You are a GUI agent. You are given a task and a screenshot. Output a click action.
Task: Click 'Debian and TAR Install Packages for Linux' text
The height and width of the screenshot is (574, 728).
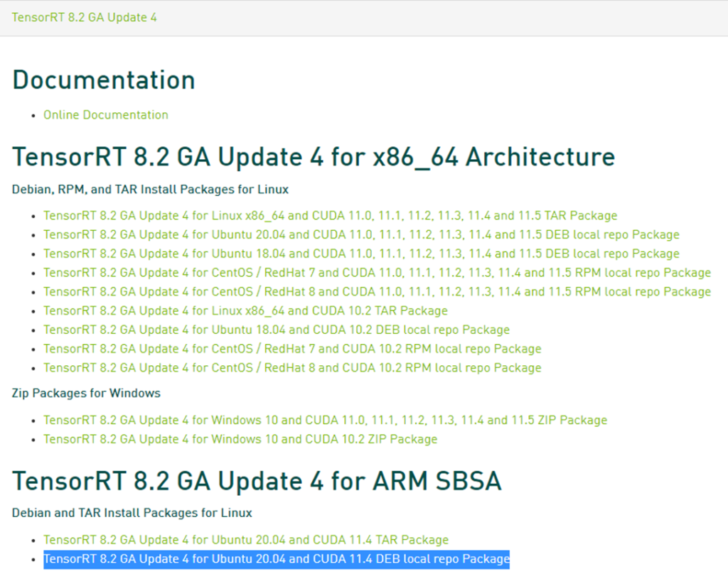(x=132, y=513)
